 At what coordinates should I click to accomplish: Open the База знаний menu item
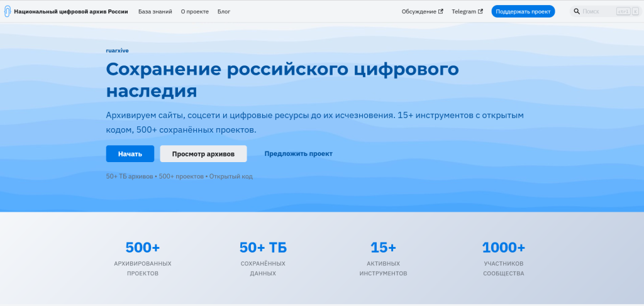click(155, 11)
